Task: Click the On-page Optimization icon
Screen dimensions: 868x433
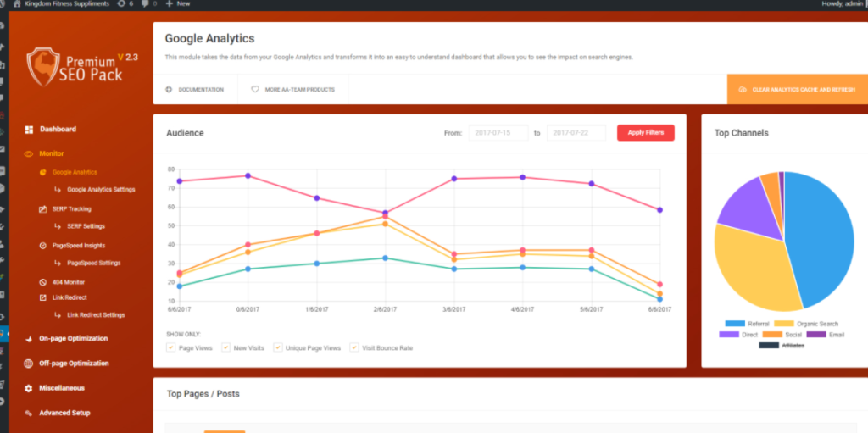Action: click(29, 339)
